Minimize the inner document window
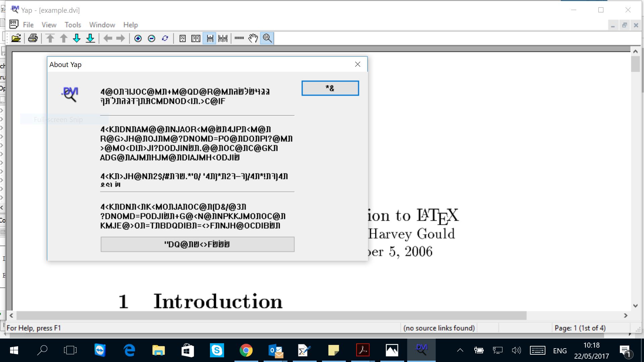Viewport: 644px width, 362px height. pos(613,25)
